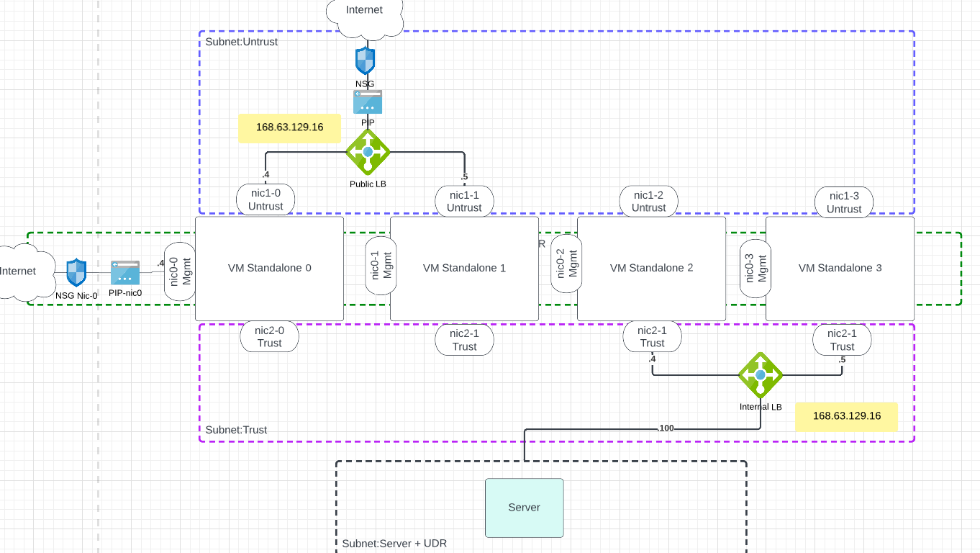
Task: Select the Public LB load balancer diamond
Action: coord(368,152)
